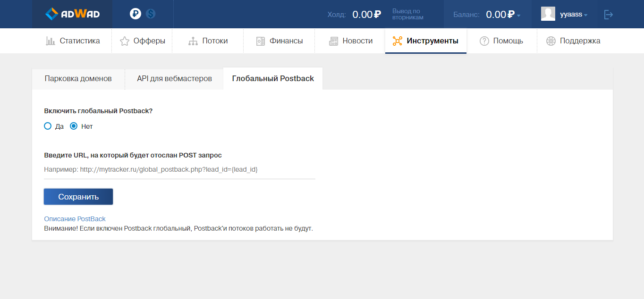Screen dimensions: 644x299
Task: Click the Потоки hierarchy icon
Action: 193,41
